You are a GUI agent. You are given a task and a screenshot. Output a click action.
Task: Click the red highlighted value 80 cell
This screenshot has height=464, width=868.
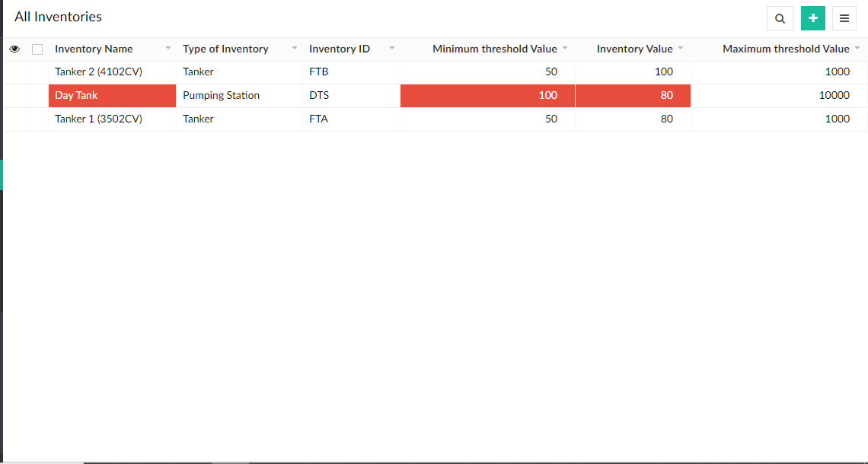point(666,96)
